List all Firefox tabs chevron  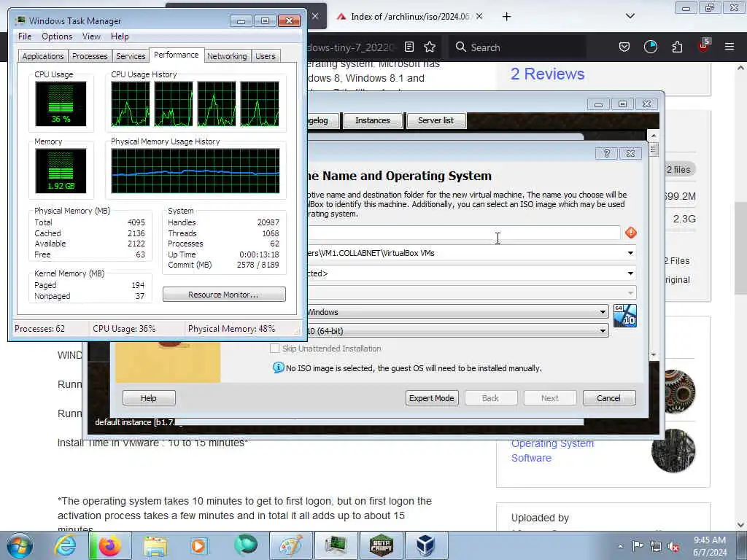pyautogui.click(x=630, y=16)
